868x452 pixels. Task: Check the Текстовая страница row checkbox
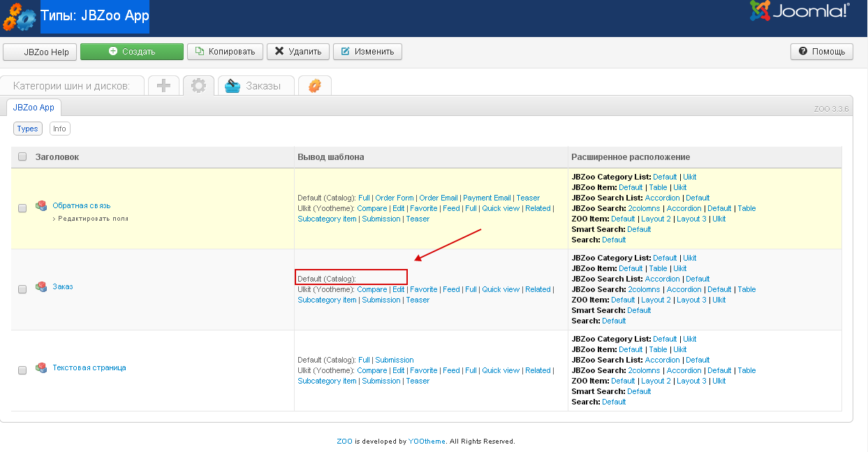tap(22, 370)
